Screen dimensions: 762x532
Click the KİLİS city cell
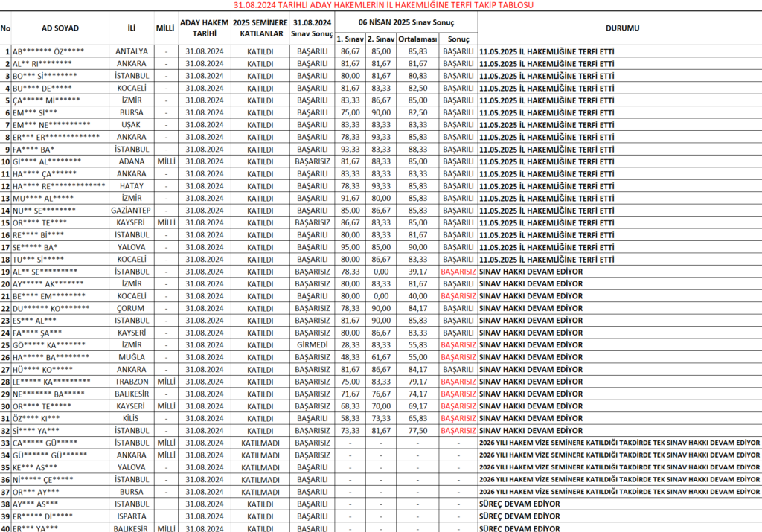pyautogui.click(x=131, y=418)
